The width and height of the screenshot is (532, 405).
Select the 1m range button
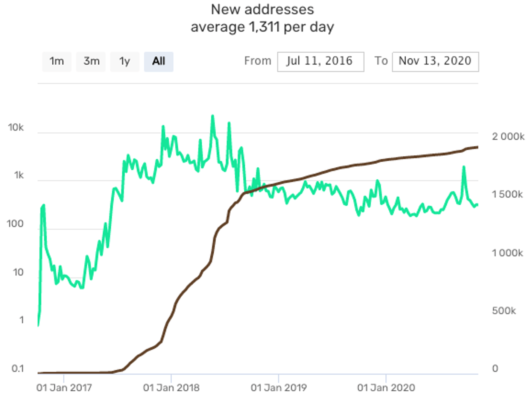pos(57,61)
